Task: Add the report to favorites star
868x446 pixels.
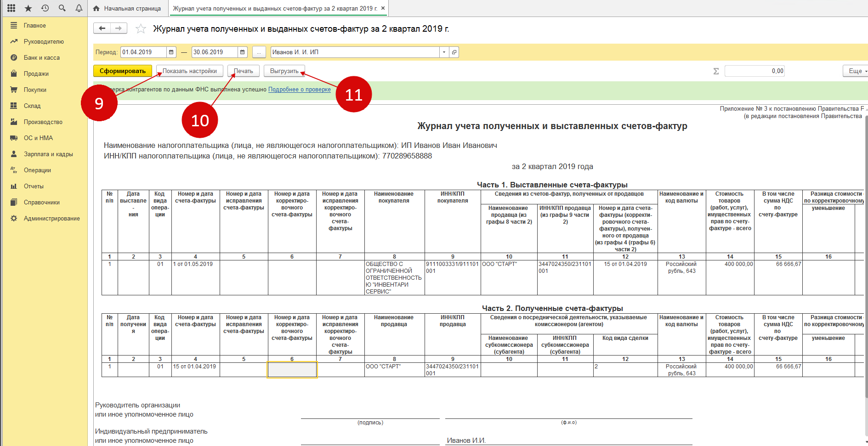Action: point(141,29)
